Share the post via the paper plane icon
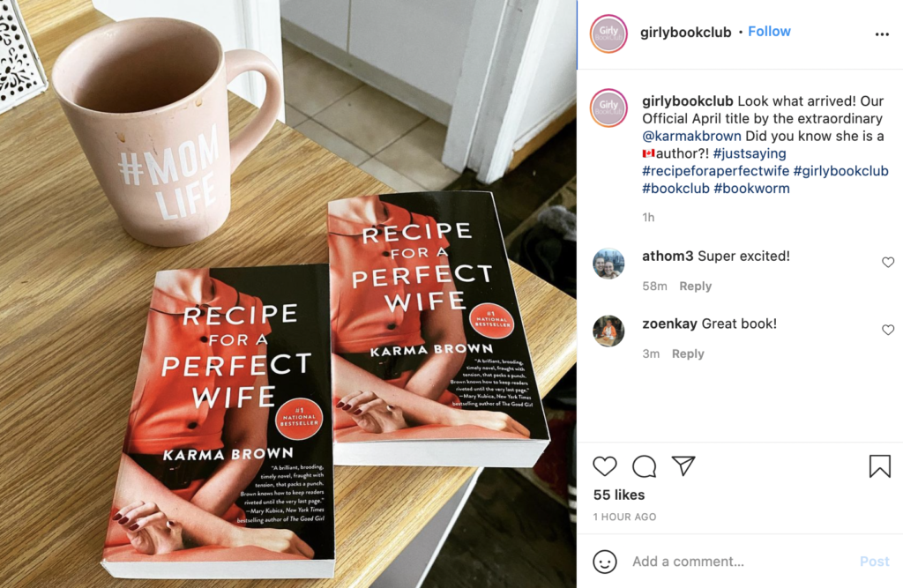 [x=683, y=466]
